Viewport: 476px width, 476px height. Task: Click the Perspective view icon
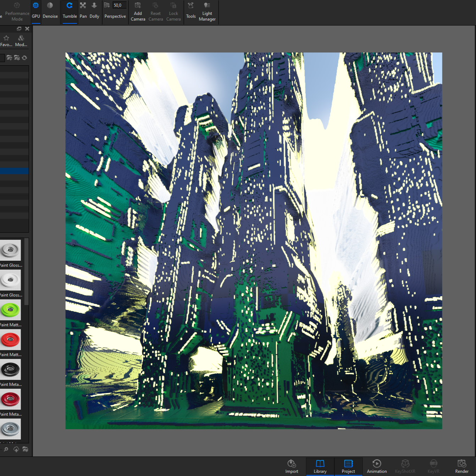click(107, 5)
